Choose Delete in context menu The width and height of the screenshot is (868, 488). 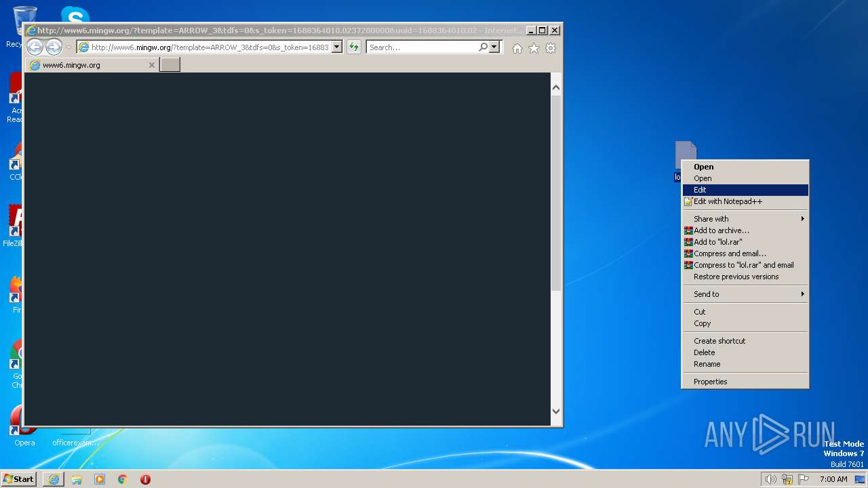[745, 352]
